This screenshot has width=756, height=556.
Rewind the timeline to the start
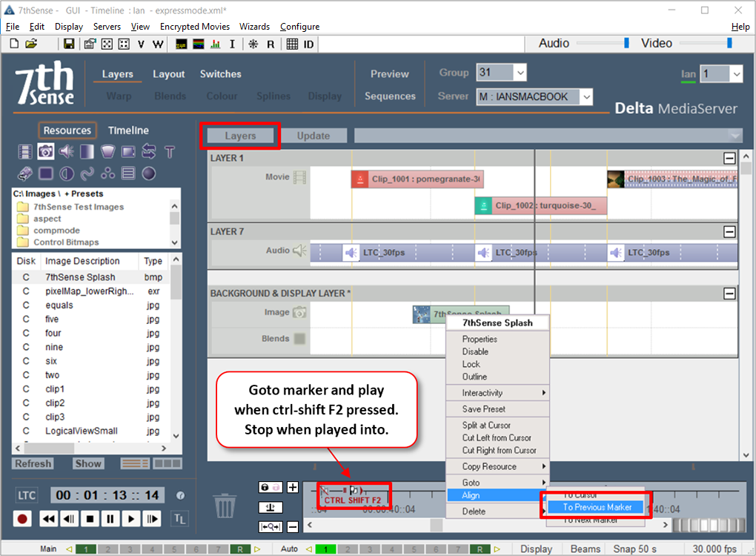coord(48,519)
